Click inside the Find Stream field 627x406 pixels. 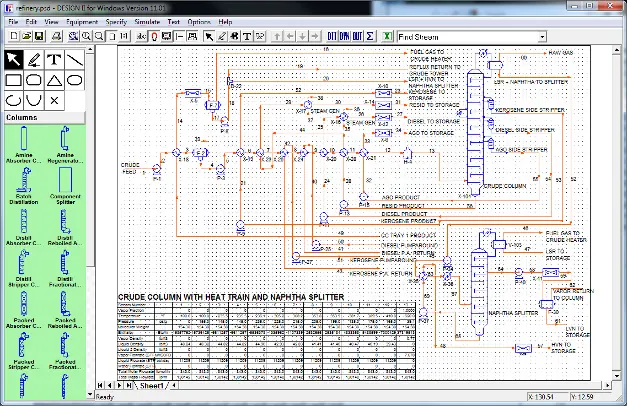(x=468, y=37)
